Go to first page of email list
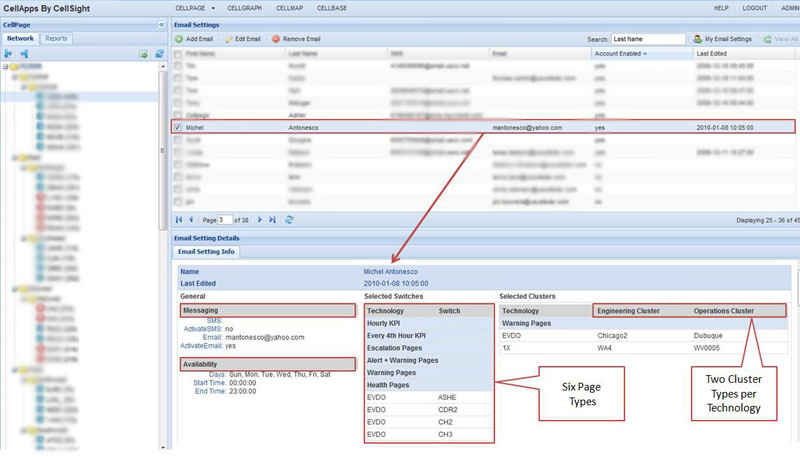800x457 pixels. [x=180, y=219]
